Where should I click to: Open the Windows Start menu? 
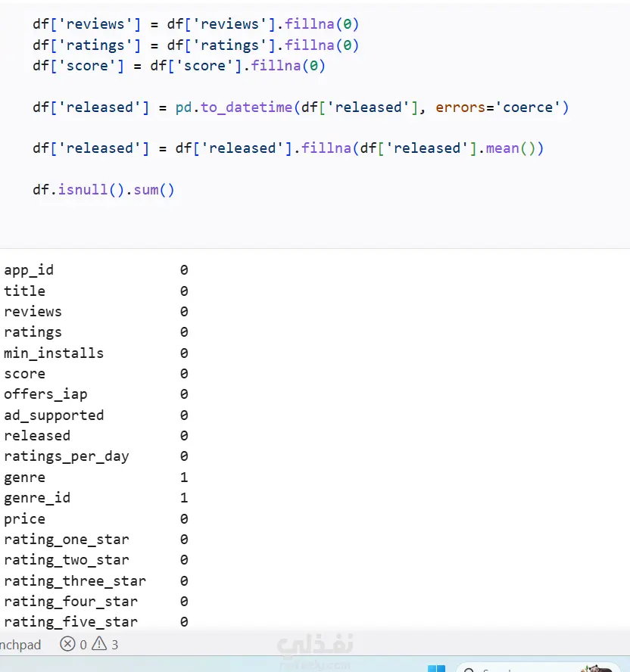[x=437, y=668]
